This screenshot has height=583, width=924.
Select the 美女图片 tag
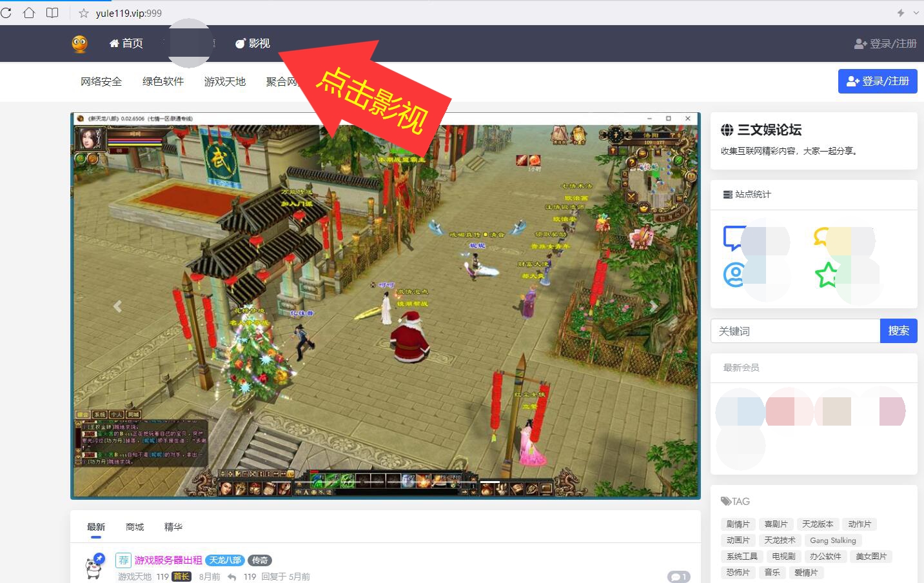click(x=871, y=556)
